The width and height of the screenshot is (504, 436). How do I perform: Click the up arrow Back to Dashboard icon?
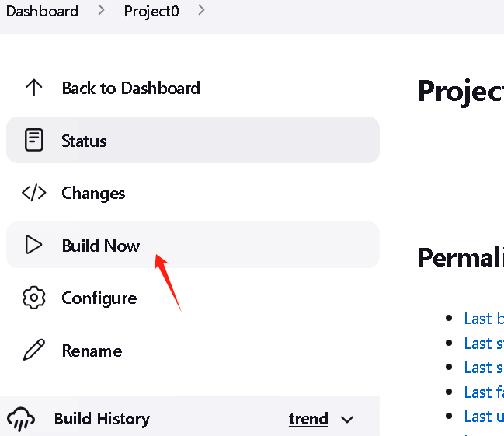tap(33, 88)
